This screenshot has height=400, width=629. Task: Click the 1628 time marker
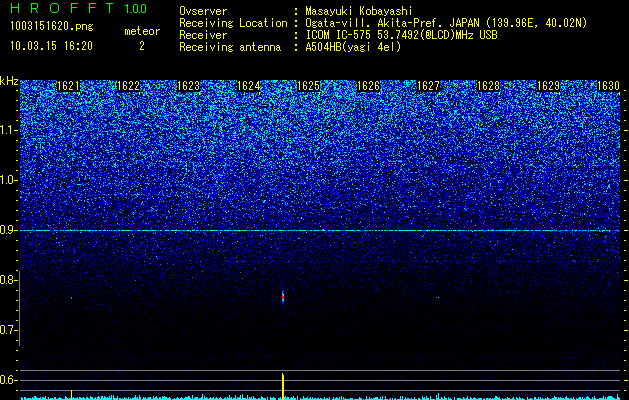click(489, 86)
